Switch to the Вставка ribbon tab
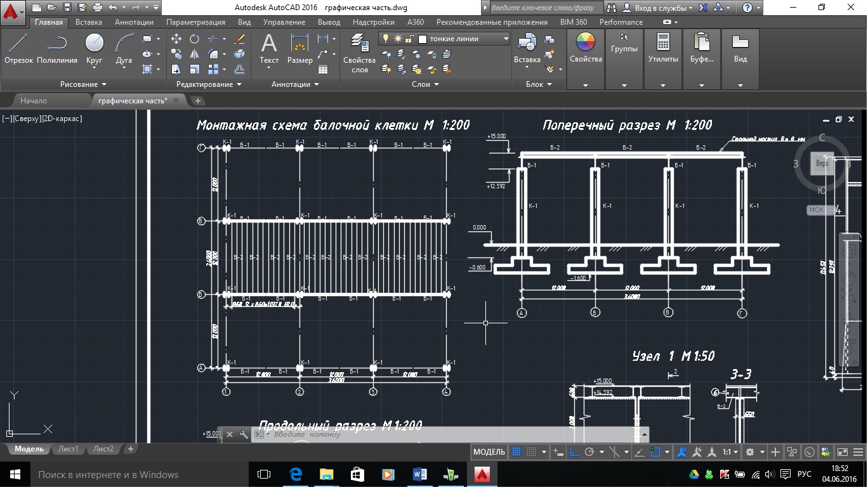868x492 pixels. point(89,22)
